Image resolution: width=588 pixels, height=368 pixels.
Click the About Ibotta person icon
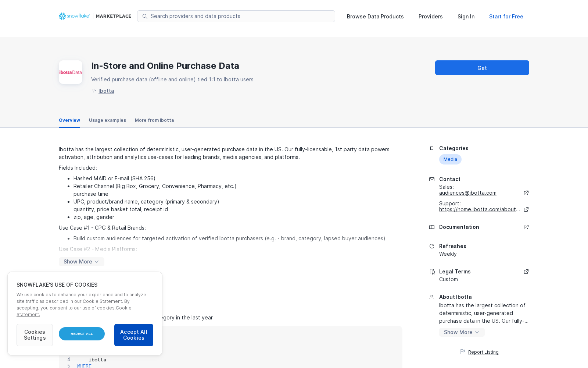(x=432, y=297)
